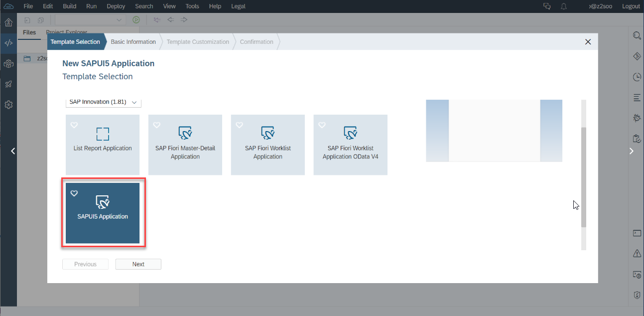The height and width of the screenshot is (316, 644).
Task: Click the Previous button
Action: pos(85,264)
